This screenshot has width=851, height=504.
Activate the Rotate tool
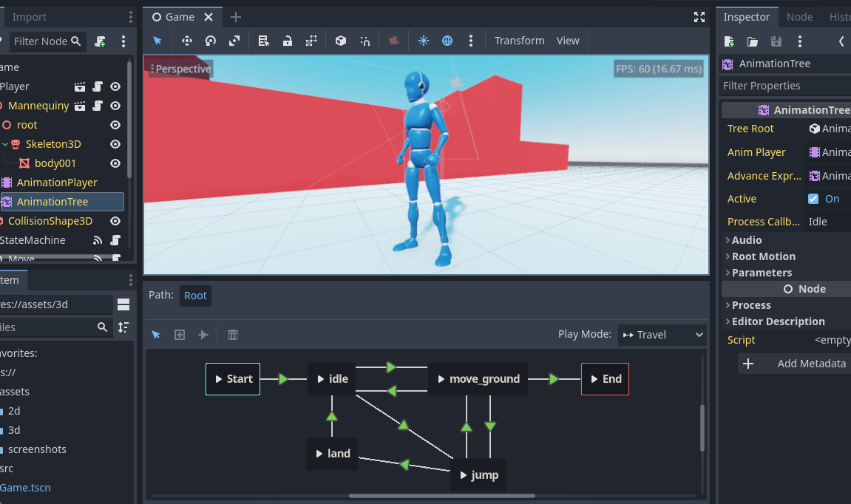(x=211, y=41)
